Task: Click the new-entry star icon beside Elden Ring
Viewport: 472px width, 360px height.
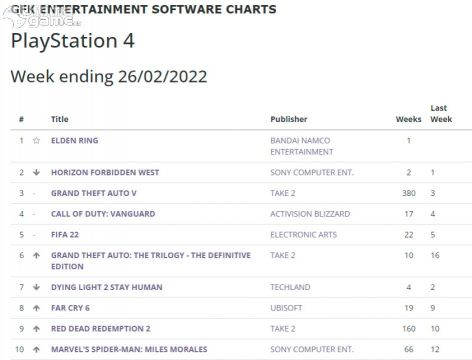Action: click(x=36, y=141)
